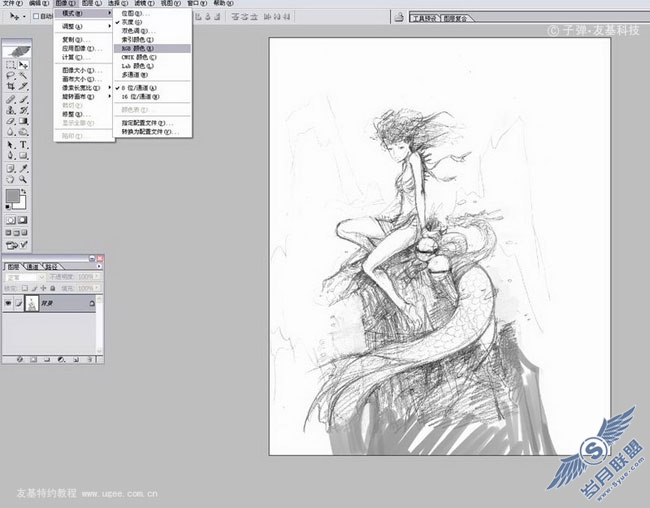Hide the 背景 layer with eye icon
Screen dimensions: 650x508
pyautogui.click(x=8, y=304)
